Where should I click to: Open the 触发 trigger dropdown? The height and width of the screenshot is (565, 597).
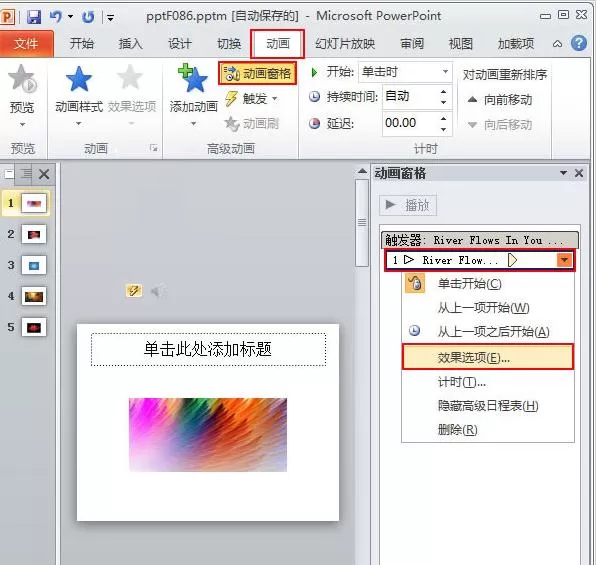pos(251,99)
